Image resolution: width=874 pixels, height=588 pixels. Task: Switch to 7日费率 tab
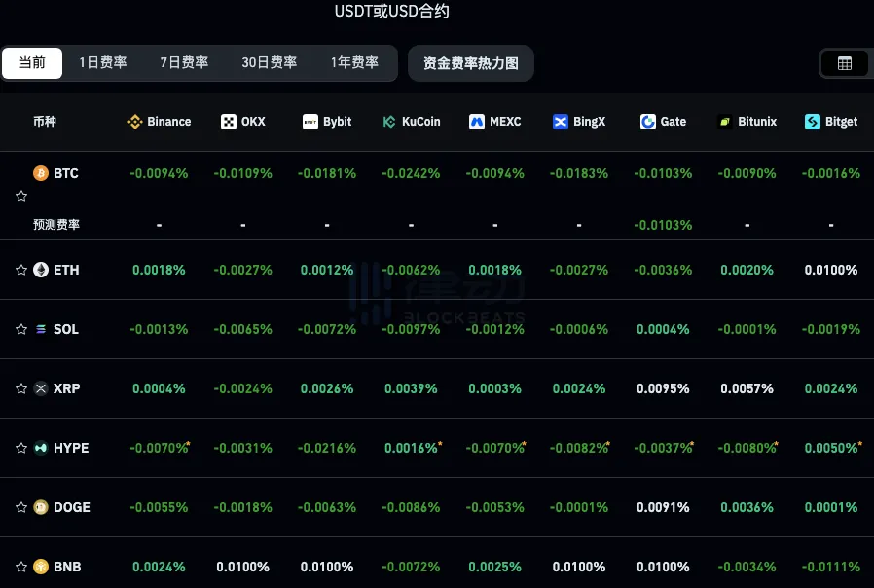[184, 63]
